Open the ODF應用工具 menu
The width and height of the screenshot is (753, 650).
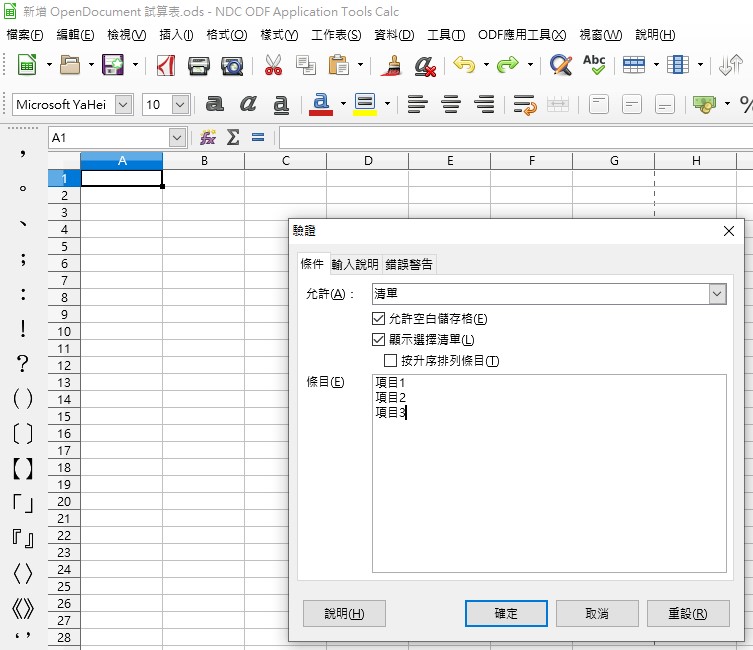522,35
